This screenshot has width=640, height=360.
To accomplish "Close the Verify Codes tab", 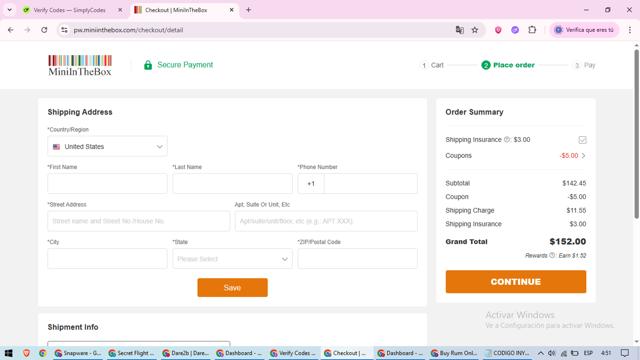I will click(x=120, y=10).
